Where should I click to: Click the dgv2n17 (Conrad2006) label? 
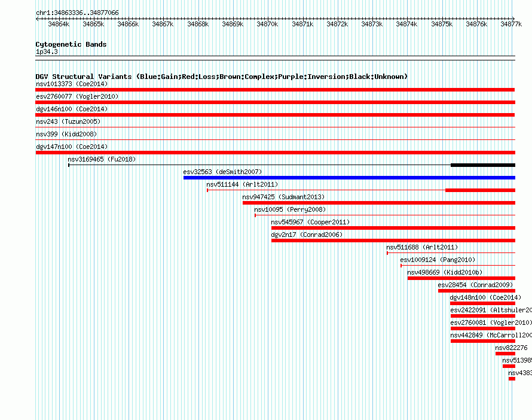[x=307, y=235]
